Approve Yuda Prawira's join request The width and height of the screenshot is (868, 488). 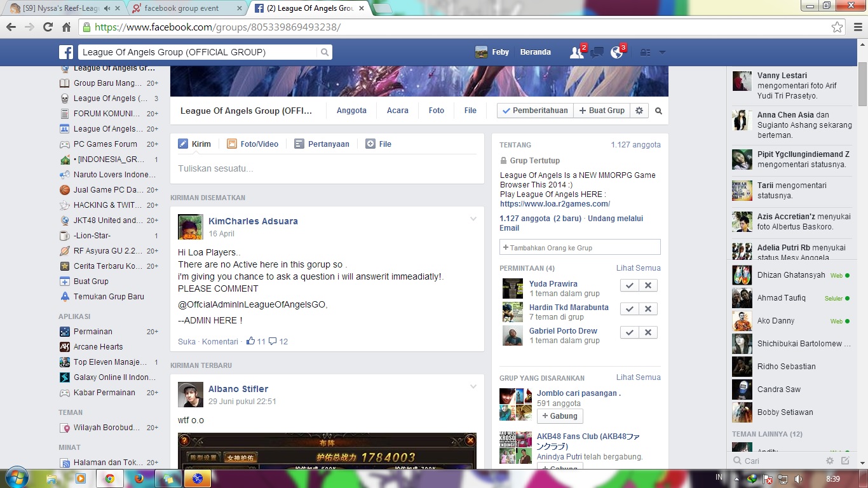coord(630,286)
